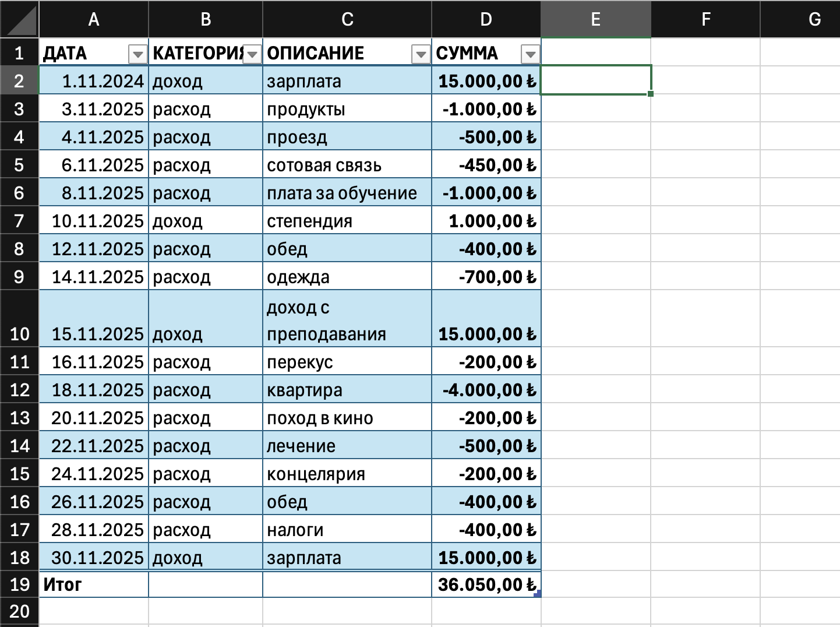The width and height of the screenshot is (840, 627).
Task: Click cell 'концелярия'
Action: pyautogui.click(x=347, y=473)
